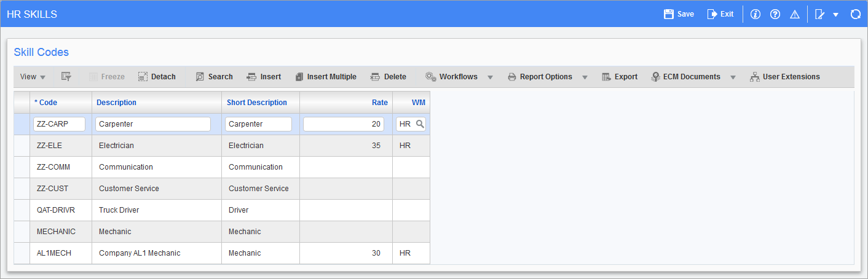Open User Extensions from the toolbar

785,77
